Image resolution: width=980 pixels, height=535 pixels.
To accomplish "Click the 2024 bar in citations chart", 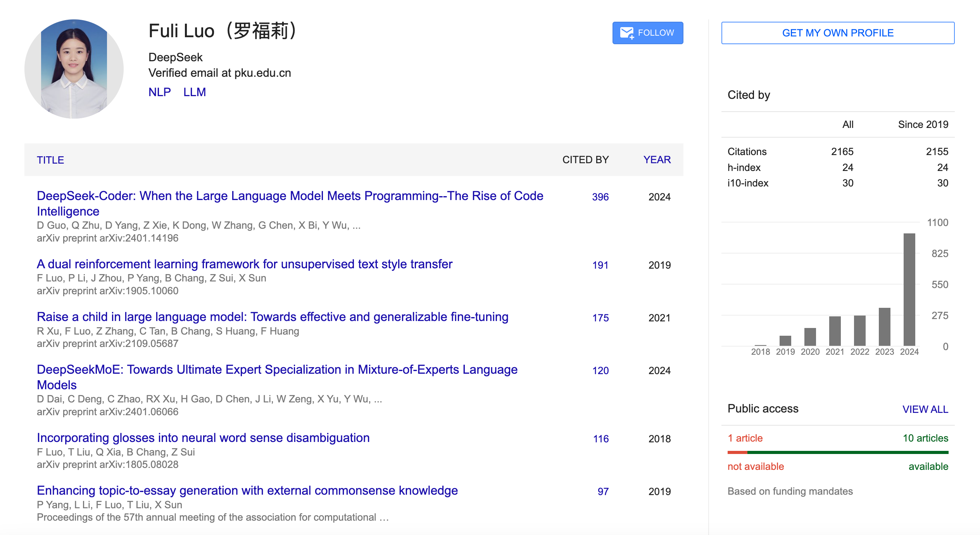I will pyautogui.click(x=909, y=289).
